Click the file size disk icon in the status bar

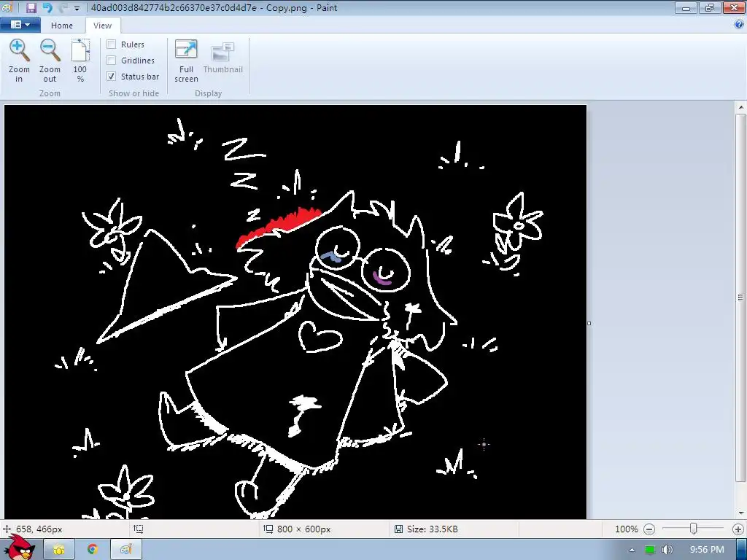point(399,529)
